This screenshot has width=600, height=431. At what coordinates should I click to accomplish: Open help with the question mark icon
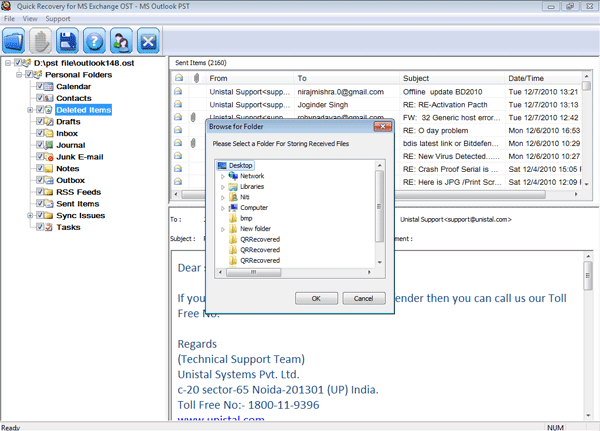(x=95, y=40)
